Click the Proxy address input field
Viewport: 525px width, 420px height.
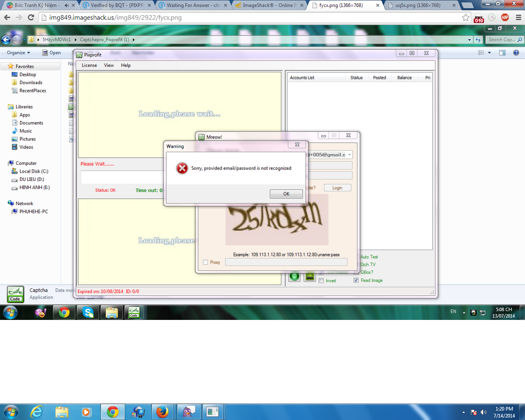[286, 262]
